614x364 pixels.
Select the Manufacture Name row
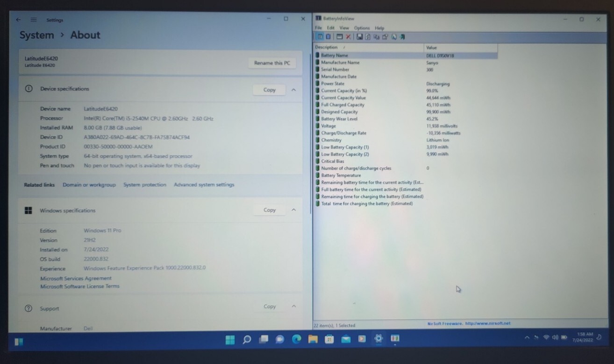tap(406, 63)
